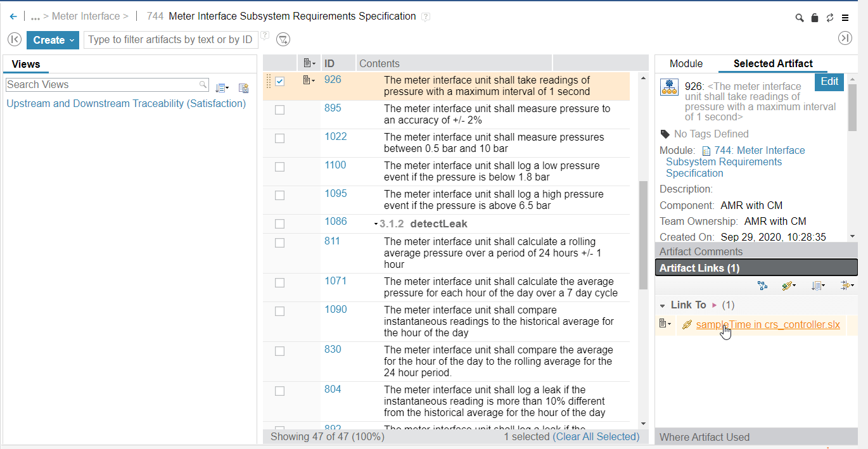Click Edit button for selected artifact
This screenshot has height=449, width=868.
tap(829, 81)
